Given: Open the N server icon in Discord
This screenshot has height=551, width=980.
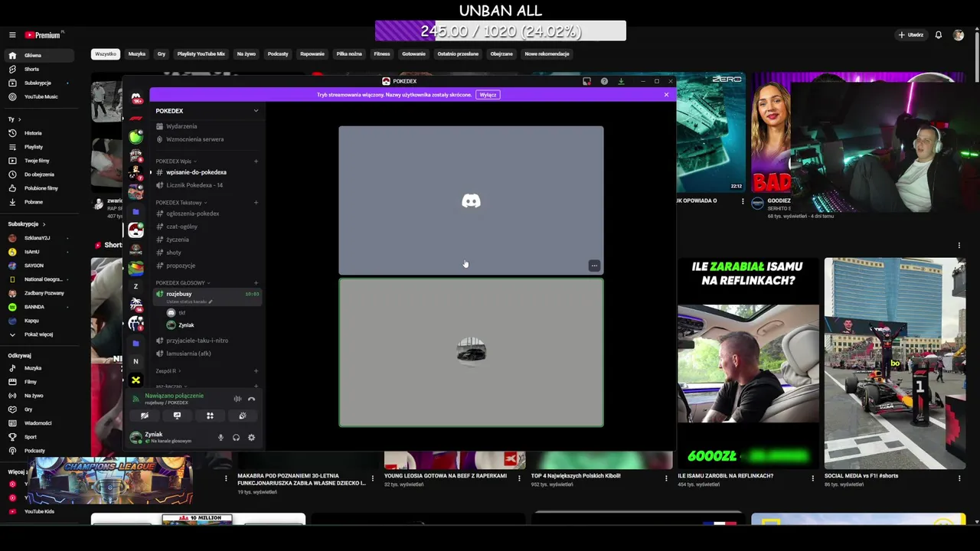Looking at the screenshot, I should pyautogui.click(x=136, y=361).
